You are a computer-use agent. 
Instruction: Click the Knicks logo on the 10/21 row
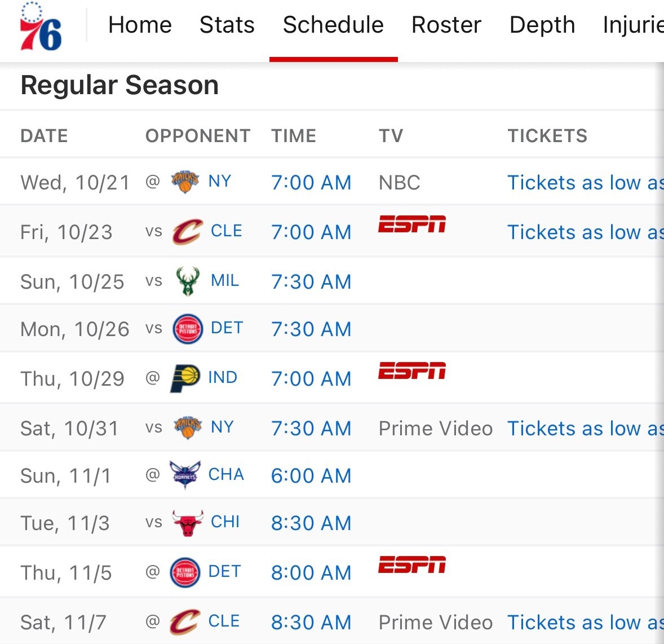coord(185,182)
